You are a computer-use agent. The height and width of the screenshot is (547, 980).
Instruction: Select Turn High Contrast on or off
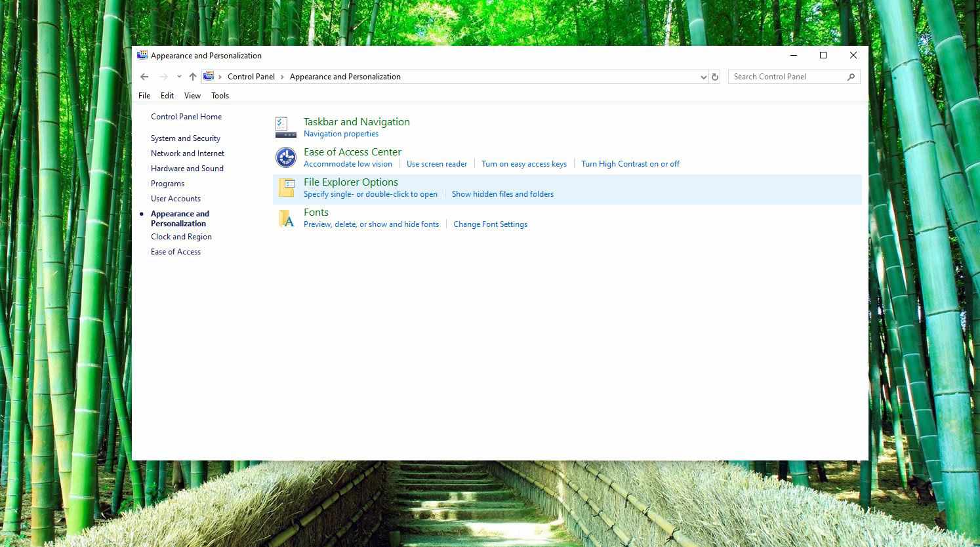click(x=630, y=164)
